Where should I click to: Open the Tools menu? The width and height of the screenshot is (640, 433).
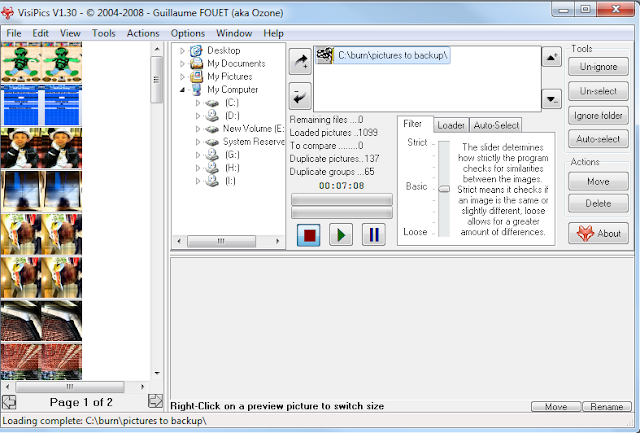(104, 33)
